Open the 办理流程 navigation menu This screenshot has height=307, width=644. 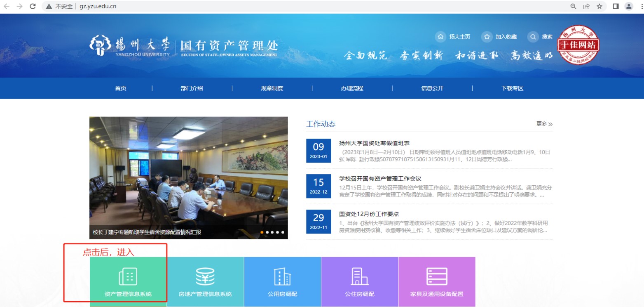[x=352, y=88]
